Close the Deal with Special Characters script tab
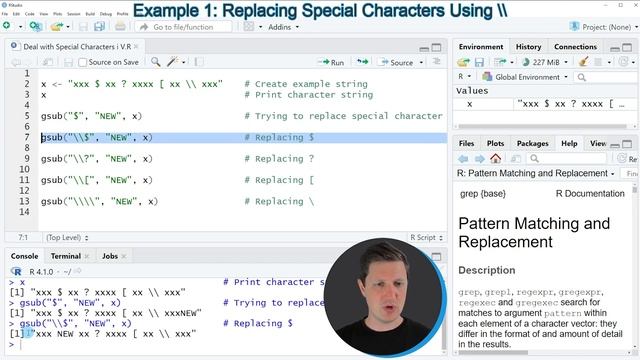Viewport: 640px width, 360px height. coord(136,47)
